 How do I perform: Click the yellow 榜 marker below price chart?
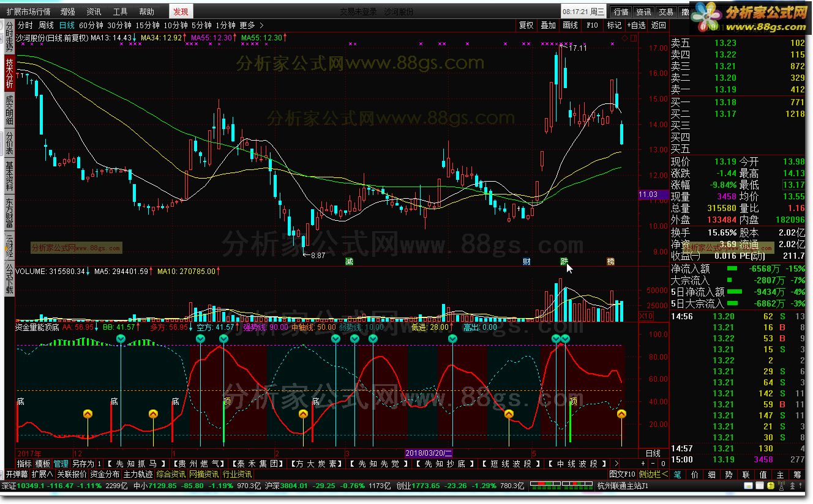pos(611,261)
